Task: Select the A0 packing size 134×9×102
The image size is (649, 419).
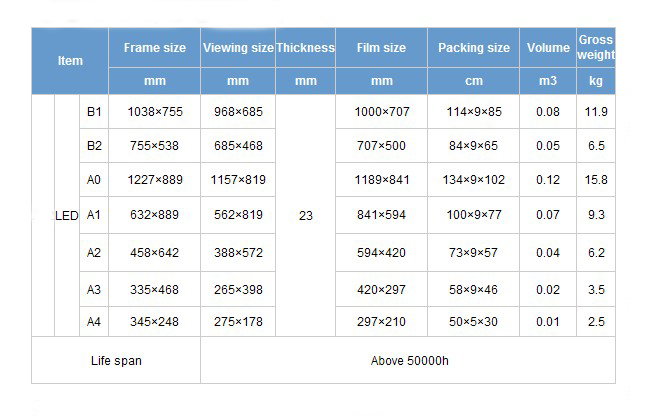Action: 474,179
